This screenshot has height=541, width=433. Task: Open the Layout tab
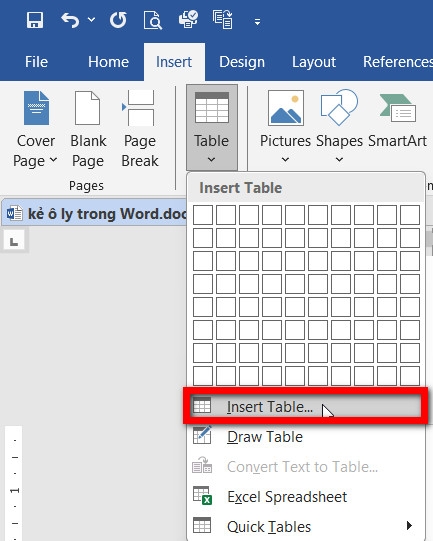point(314,62)
